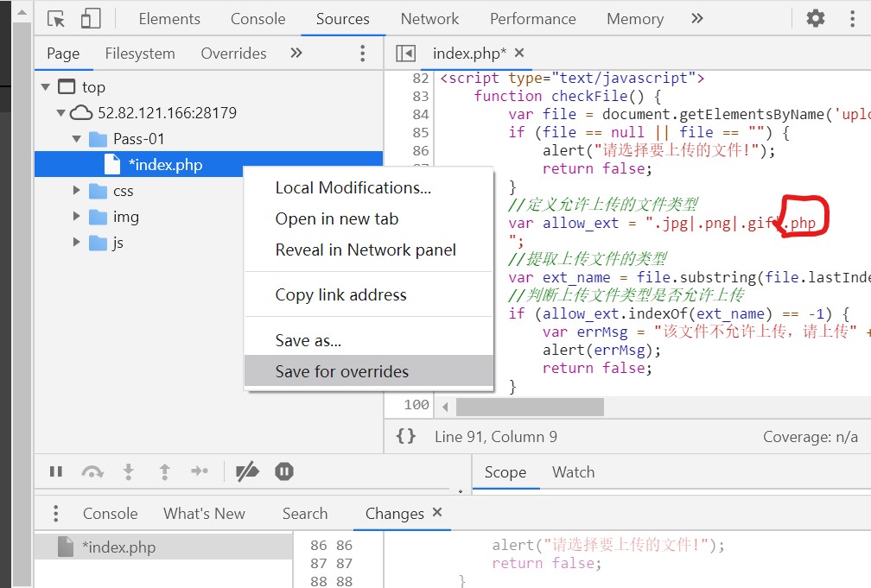Click Line 91, Column 9 status
This screenshot has width=871, height=588.
[x=495, y=437]
